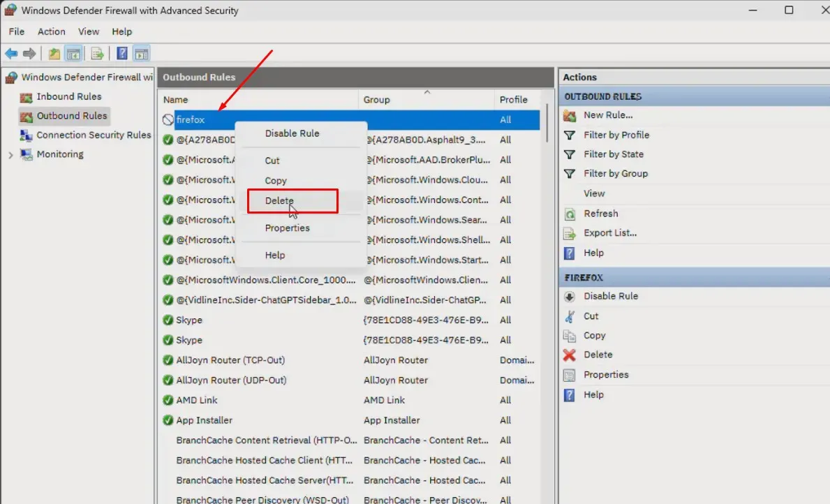830x504 pixels.
Task: Click the Inbound Rules tree icon
Action: pos(26,97)
